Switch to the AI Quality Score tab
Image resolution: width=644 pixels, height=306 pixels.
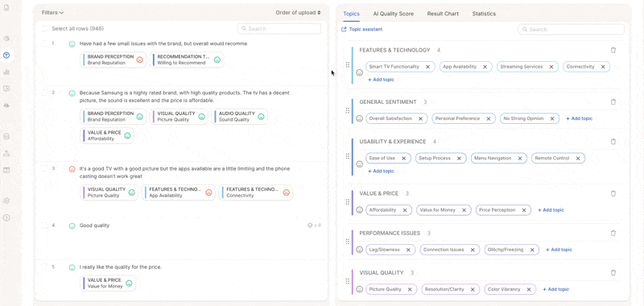coord(394,14)
